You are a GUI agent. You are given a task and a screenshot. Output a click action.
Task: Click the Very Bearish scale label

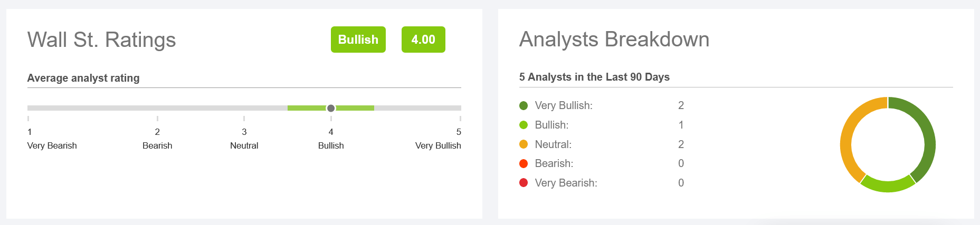52,145
